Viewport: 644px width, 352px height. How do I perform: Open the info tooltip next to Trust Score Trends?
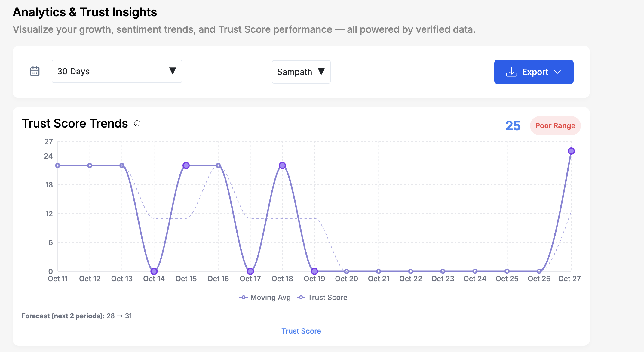click(137, 123)
